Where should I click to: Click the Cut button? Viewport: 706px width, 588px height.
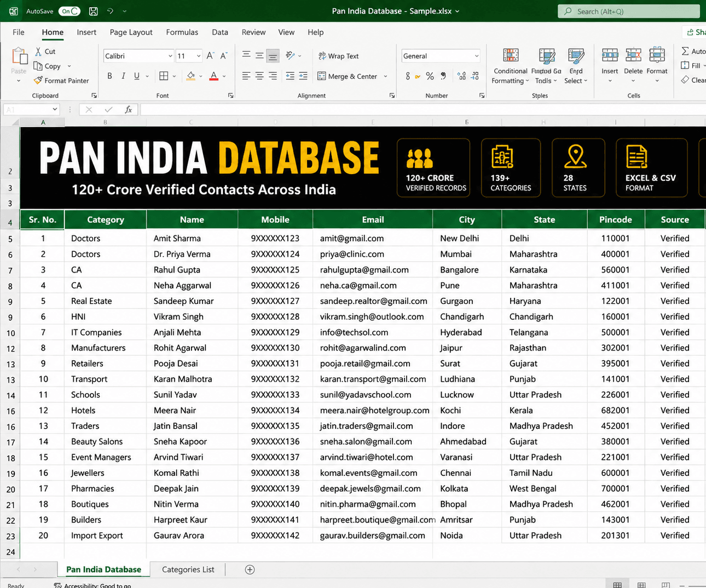click(x=45, y=51)
